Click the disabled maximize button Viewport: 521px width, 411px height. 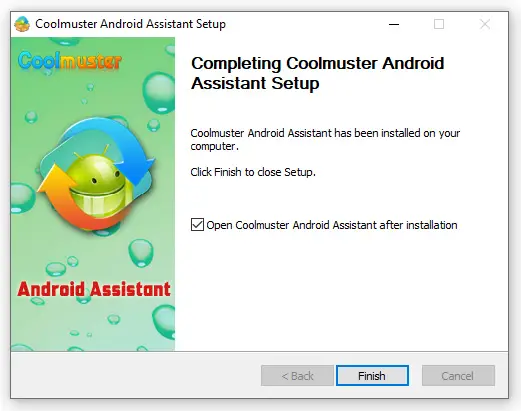439,24
